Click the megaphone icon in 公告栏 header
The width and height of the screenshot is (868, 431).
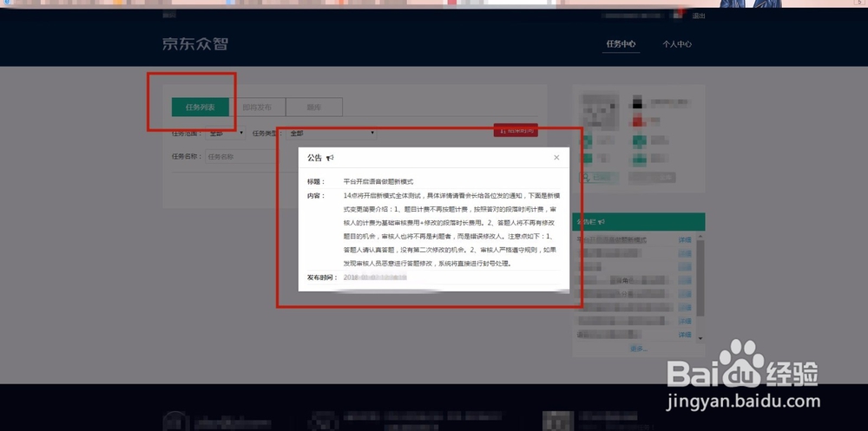tap(602, 222)
